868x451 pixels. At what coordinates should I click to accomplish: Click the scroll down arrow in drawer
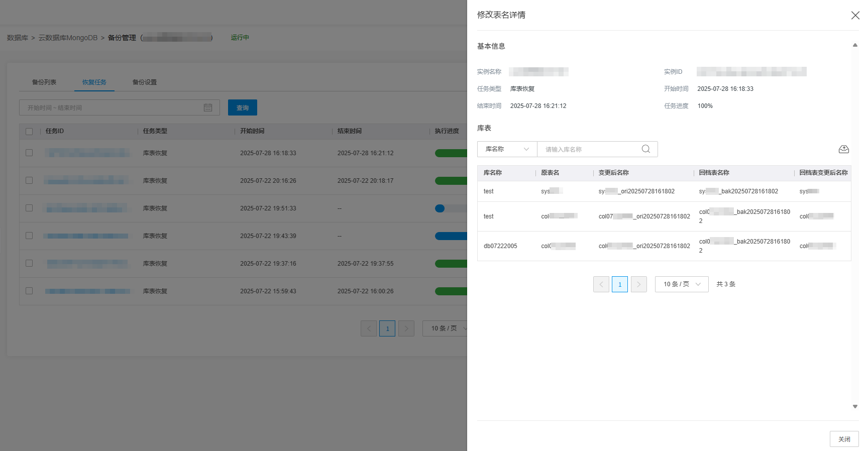point(855,406)
